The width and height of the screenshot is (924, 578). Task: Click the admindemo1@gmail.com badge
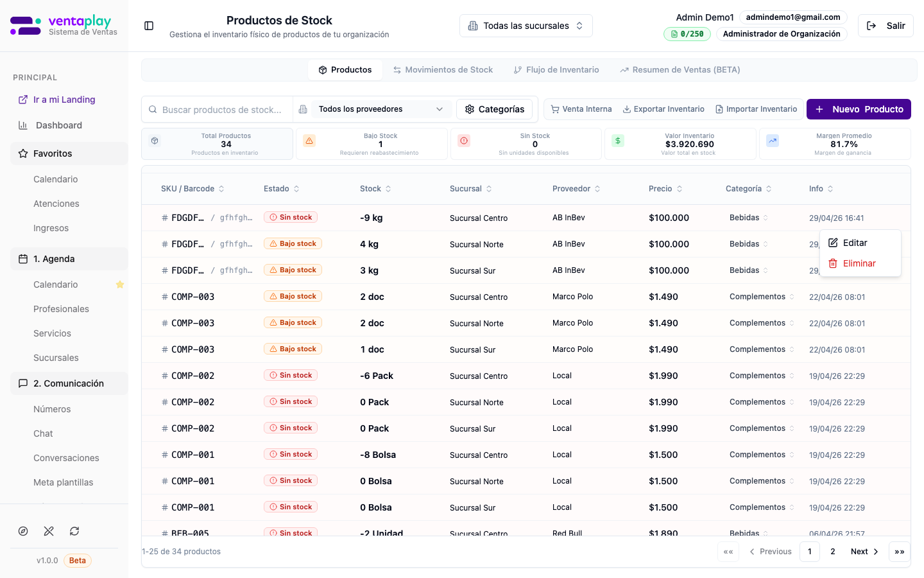793,17
